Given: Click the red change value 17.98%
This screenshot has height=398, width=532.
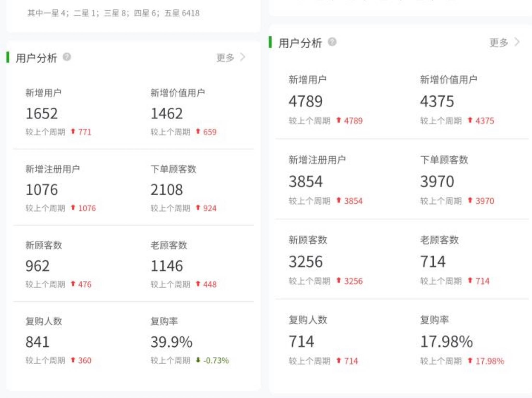Looking at the screenshot, I should click(x=490, y=361).
